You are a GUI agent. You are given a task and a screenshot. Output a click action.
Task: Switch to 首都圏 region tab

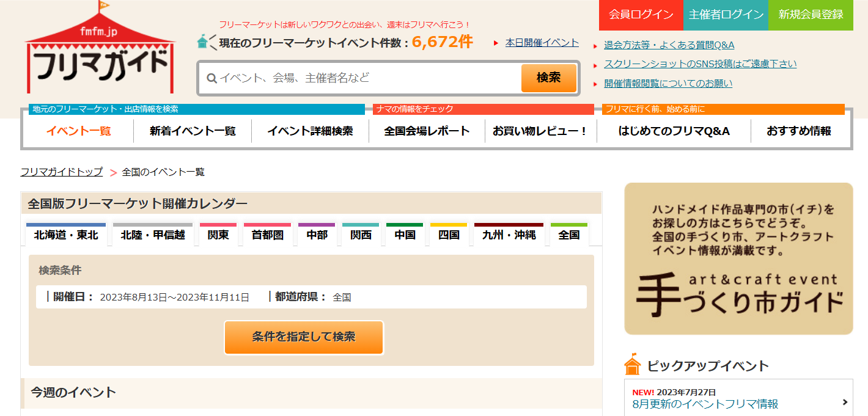[x=267, y=235]
